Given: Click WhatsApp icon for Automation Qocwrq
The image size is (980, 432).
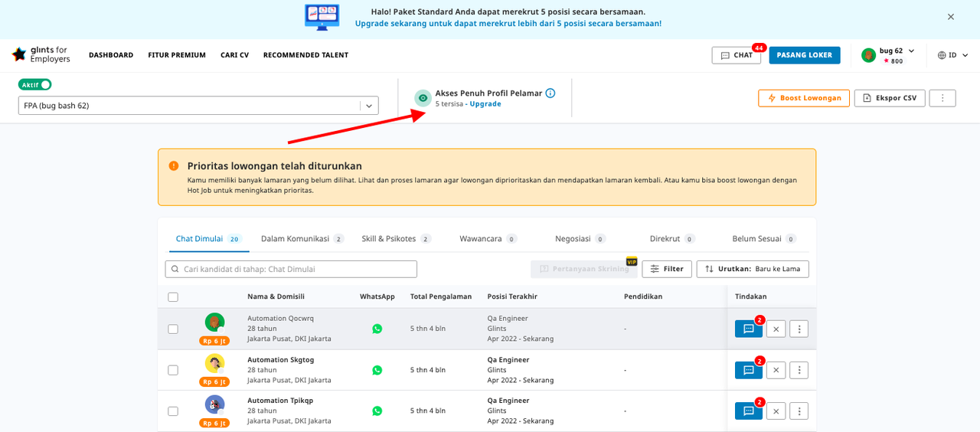Looking at the screenshot, I should (x=377, y=329).
